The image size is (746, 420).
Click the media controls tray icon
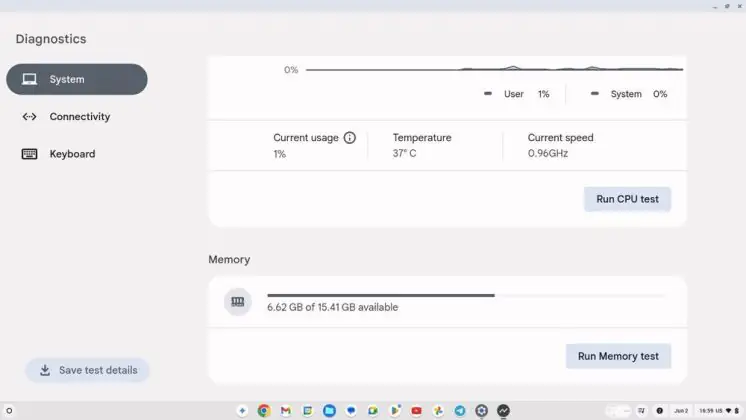point(641,410)
